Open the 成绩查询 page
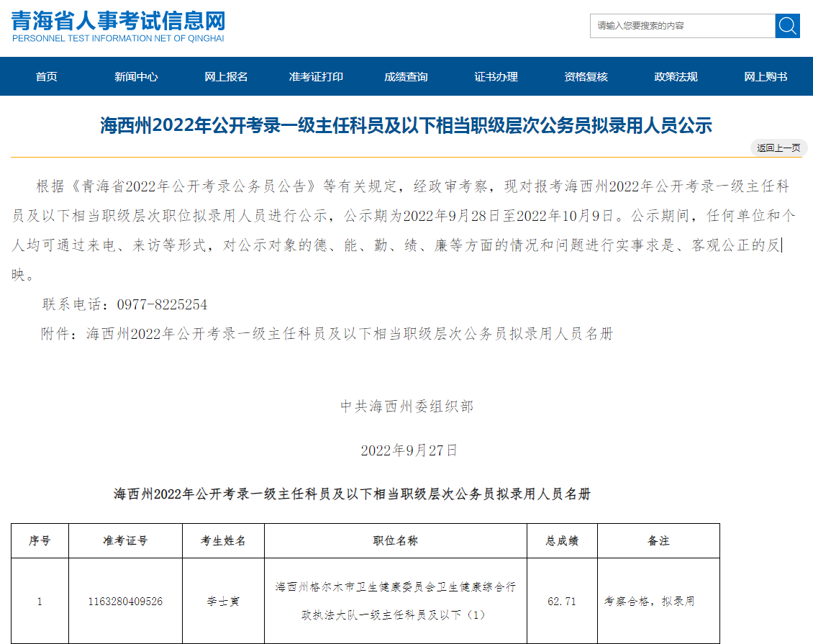The image size is (813, 644). tap(406, 77)
